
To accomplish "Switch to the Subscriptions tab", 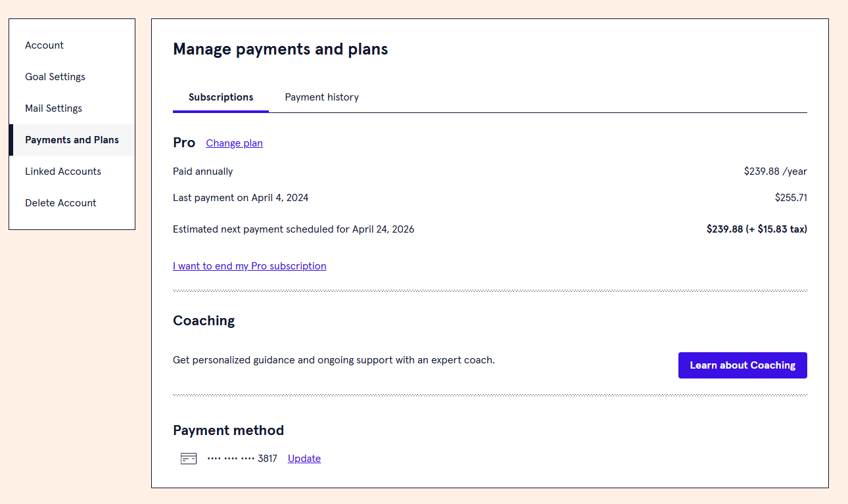I will click(x=221, y=97).
